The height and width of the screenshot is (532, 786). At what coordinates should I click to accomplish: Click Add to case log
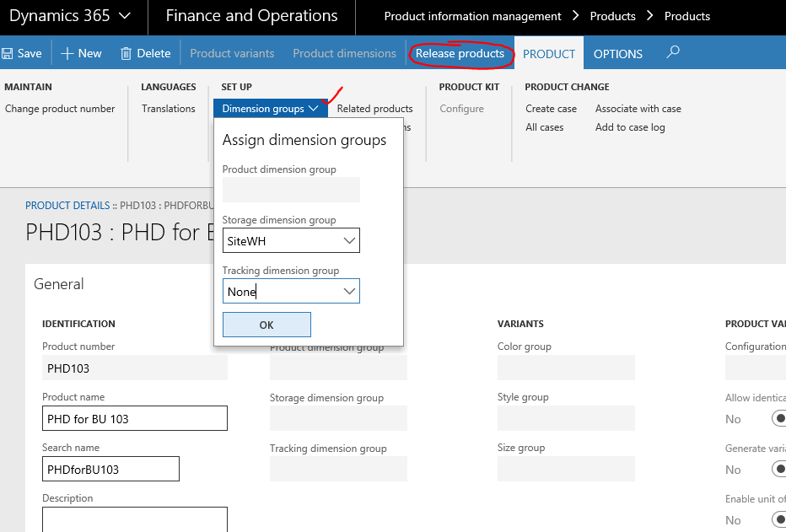pyautogui.click(x=630, y=127)
